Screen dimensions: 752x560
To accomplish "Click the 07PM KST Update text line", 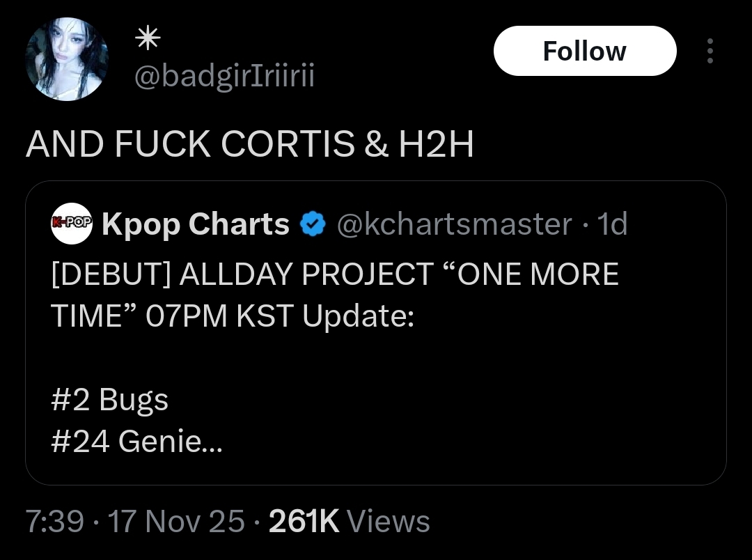I will [x=233, y=316].
